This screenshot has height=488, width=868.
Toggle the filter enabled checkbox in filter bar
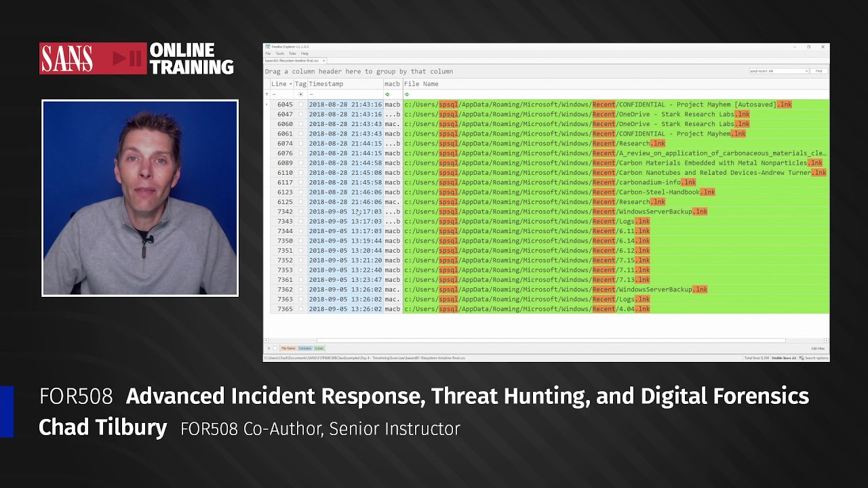[x=275, y=348]
